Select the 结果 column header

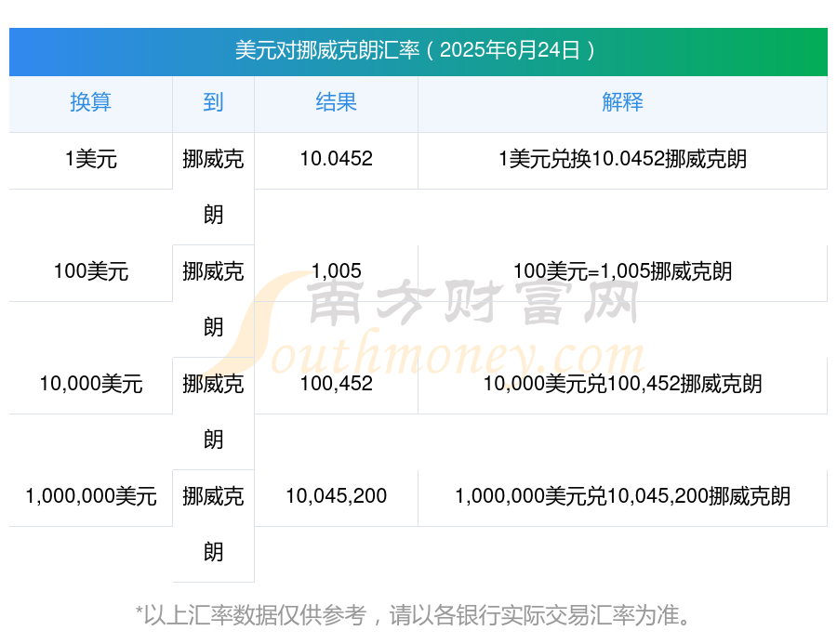[336, 102]
